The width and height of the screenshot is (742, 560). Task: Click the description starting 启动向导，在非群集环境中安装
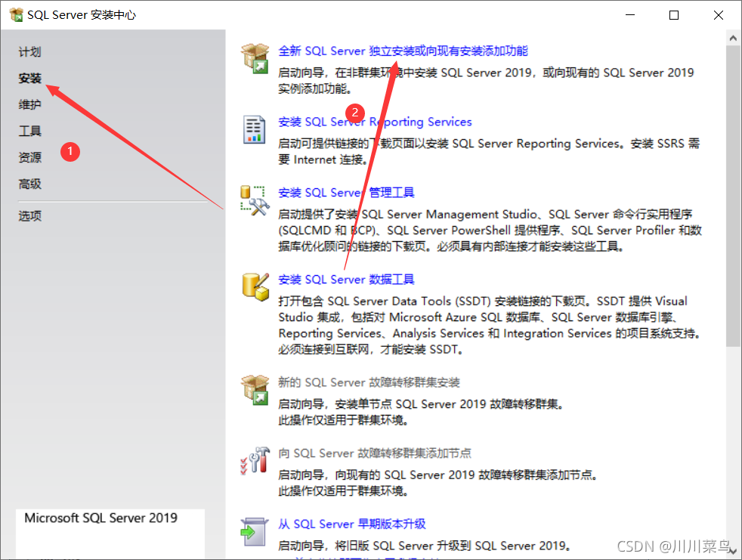[486, 80]
